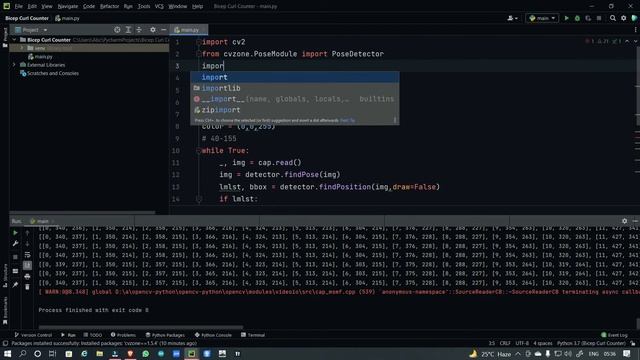Screen dimensions: 640x360
Task: Open the Refactor menu
Action: (x=109, y=7)
